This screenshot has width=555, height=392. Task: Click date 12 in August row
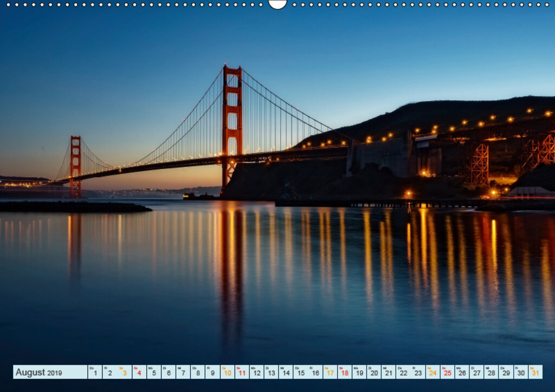[256, 372]
